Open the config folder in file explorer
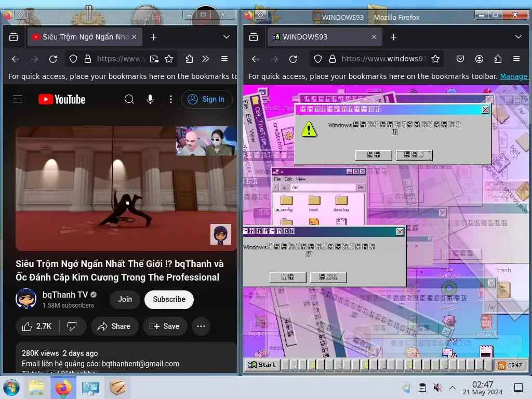Image resolution: width=532 pixels, height=399 pixels. click(x=286, y=203)
